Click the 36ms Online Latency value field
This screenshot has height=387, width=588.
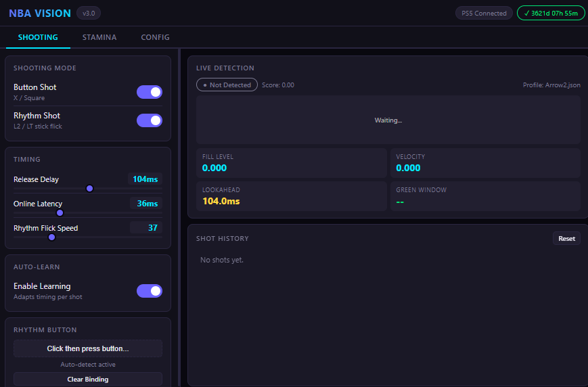pos(146,203)
